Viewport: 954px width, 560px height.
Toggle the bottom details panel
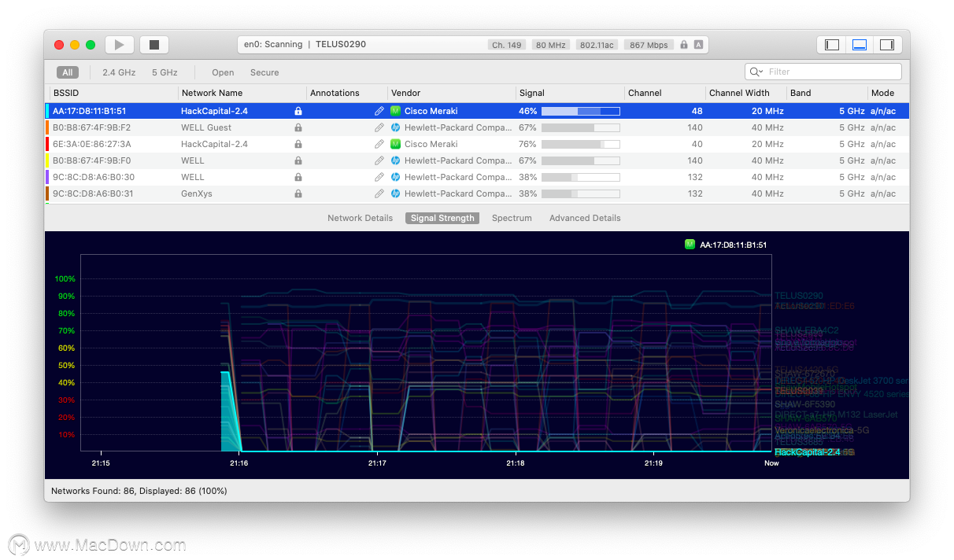click(860, 45)
